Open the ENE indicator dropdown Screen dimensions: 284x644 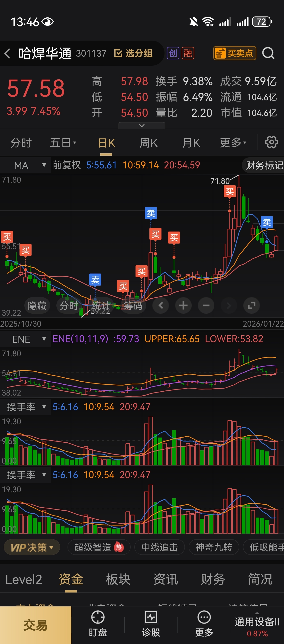click(x=25, y=339)
